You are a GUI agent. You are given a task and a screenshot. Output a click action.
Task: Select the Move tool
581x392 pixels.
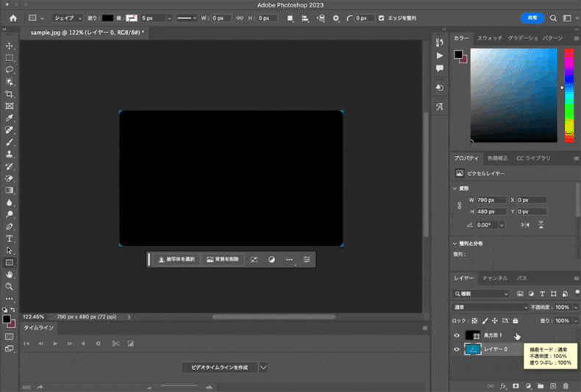pyautogui.click(x=10, y=46)
